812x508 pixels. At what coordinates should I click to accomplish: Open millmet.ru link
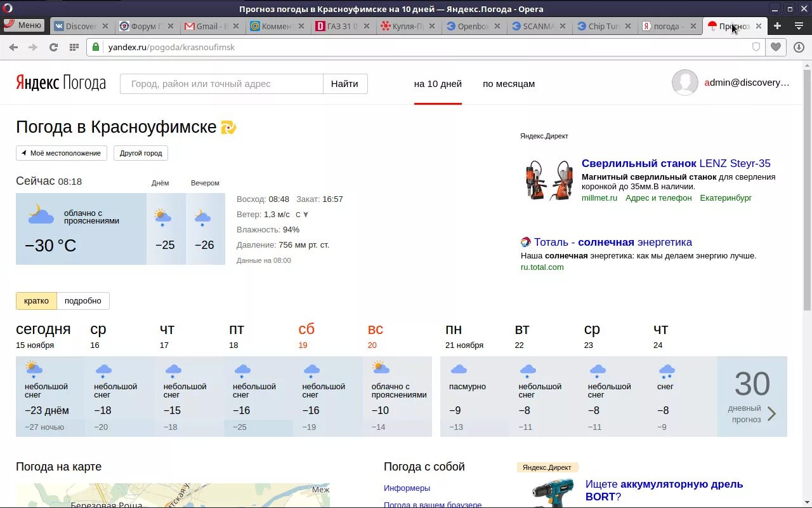click(599, 197)
